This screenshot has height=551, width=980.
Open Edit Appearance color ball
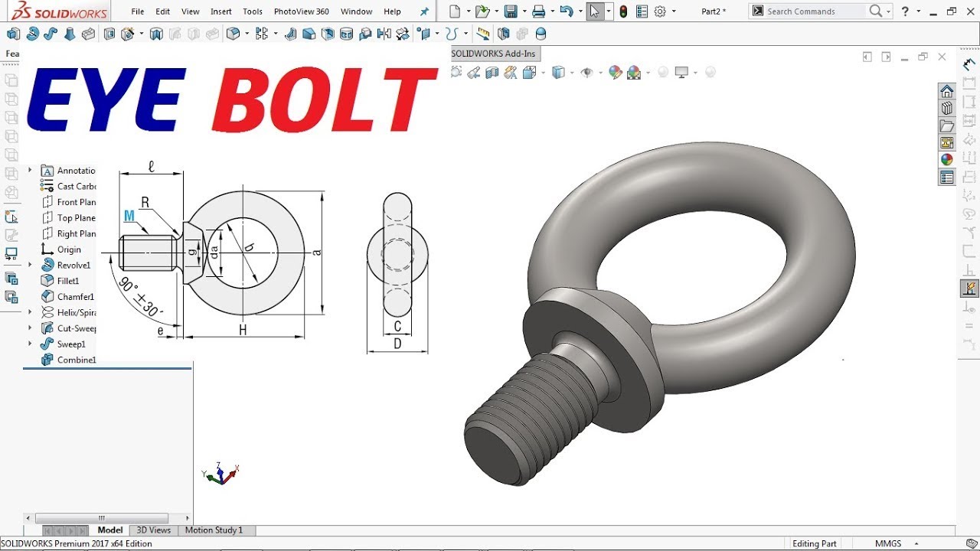(x=615, y=72)
